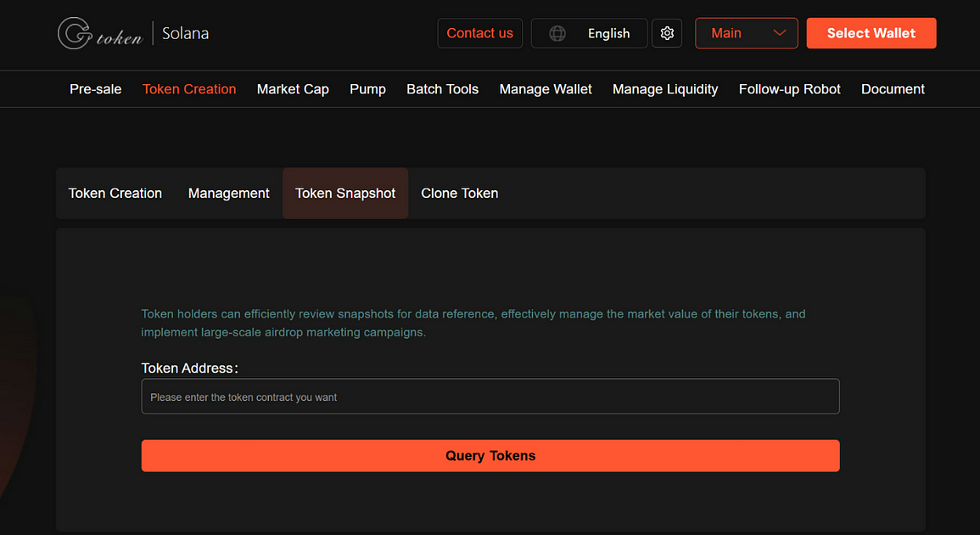The height and width of the screenshot is (535, 980).
Task: Go to the Market Cap menu
Action: click(x=293, y=89)
